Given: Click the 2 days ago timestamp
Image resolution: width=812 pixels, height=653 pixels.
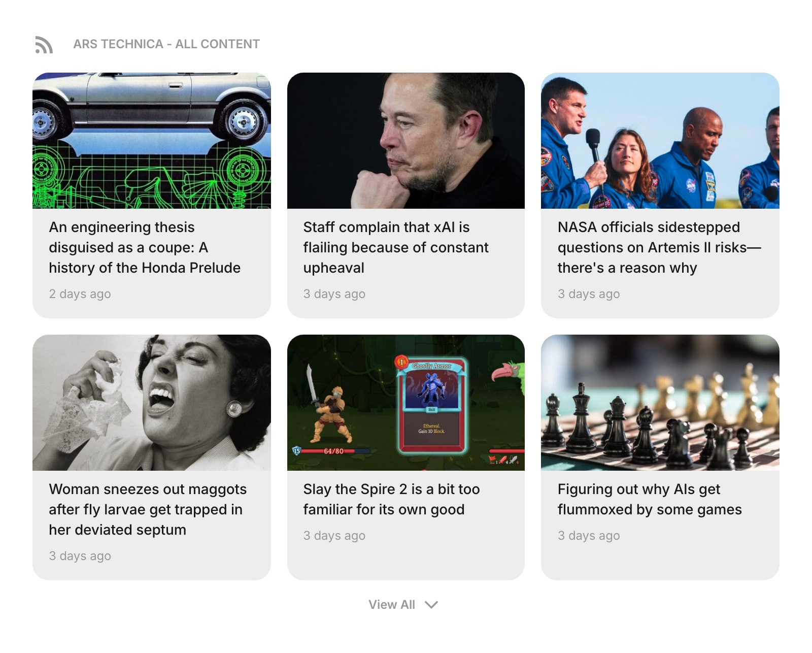Looking at the screenshot, I should point(80,294).
